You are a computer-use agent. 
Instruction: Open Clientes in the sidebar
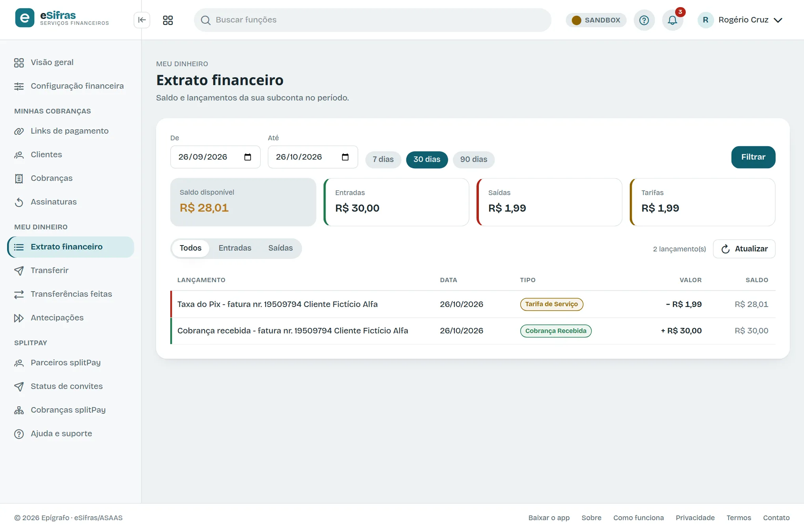[71, 155]
